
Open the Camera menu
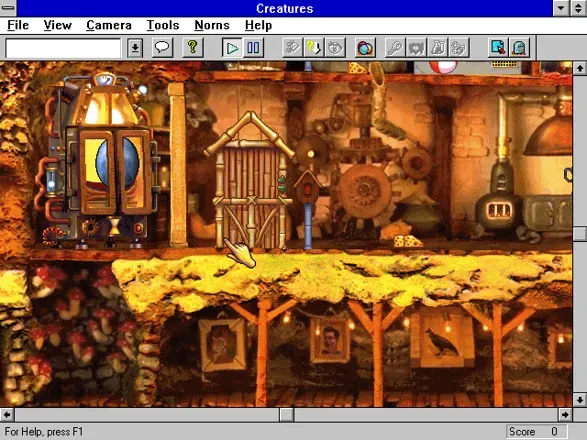pos(109,25)
